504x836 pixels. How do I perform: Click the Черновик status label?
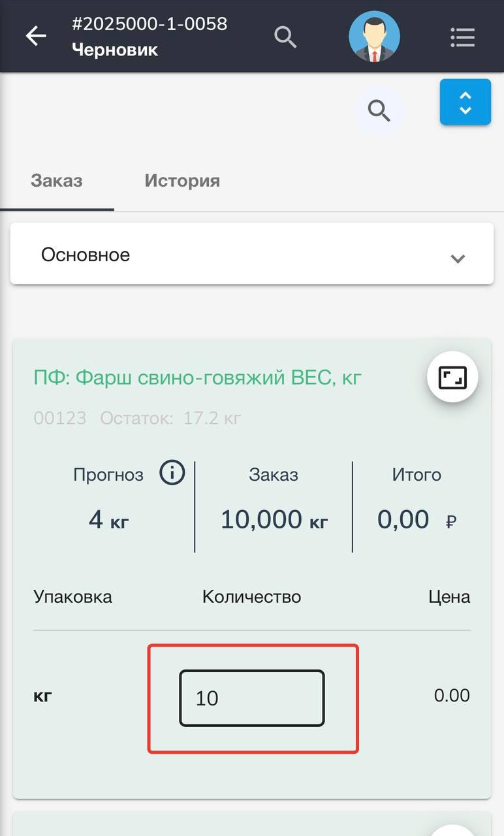115,50
